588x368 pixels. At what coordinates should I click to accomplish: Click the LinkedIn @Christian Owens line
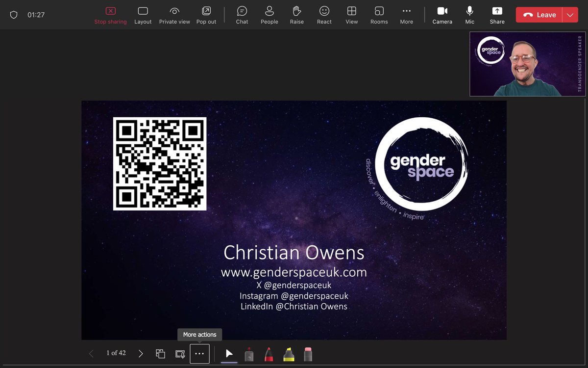294,306
